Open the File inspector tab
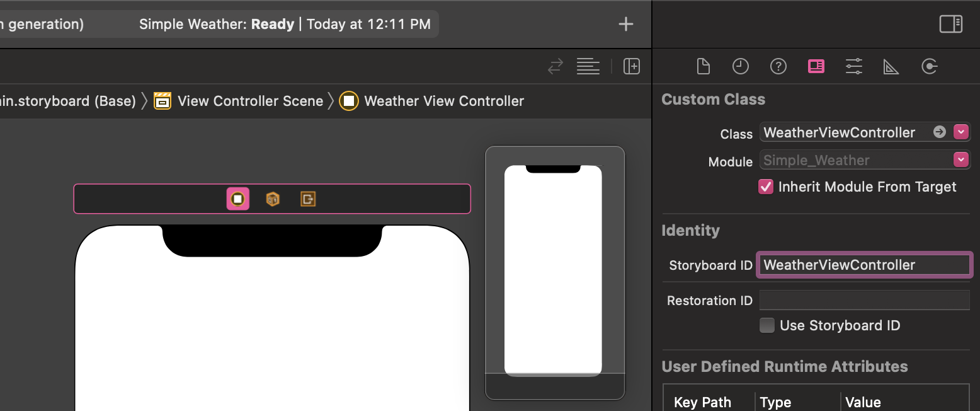The image size is (980, 411). click(x=703, y=66)
